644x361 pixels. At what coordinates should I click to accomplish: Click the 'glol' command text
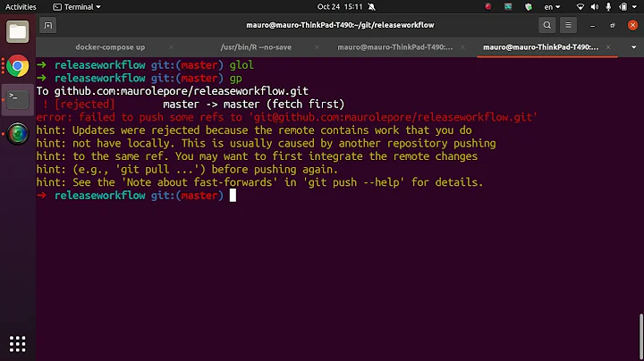[x=241, y=65]
